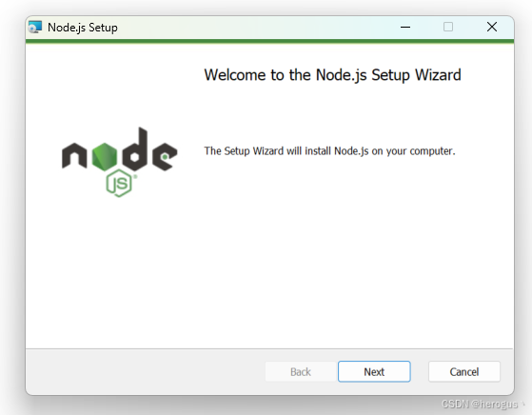Proceed by clicking the Next button
Screen dimensions: 532x415
[x=374, y=371]
